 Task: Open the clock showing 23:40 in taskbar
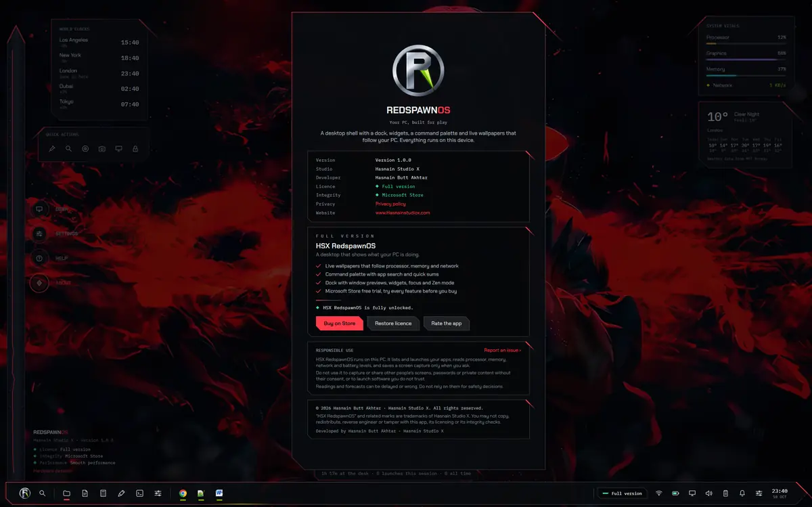[780, 493]
